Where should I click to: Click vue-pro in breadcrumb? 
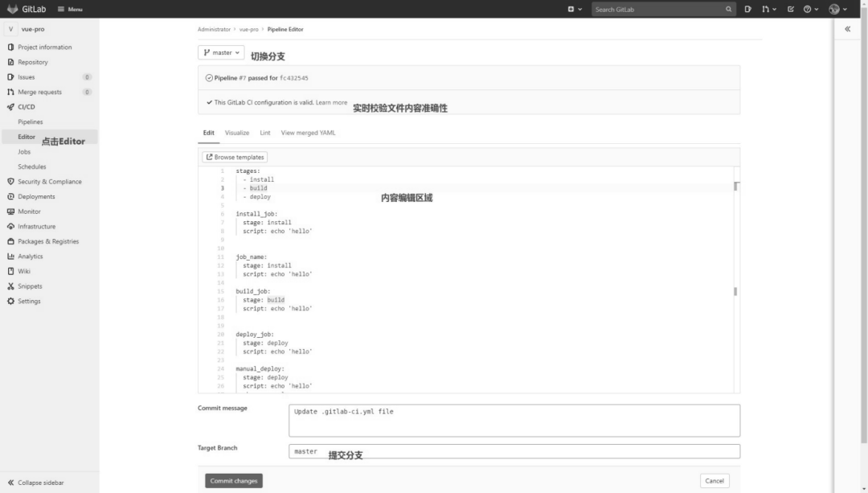click(248, 30)
